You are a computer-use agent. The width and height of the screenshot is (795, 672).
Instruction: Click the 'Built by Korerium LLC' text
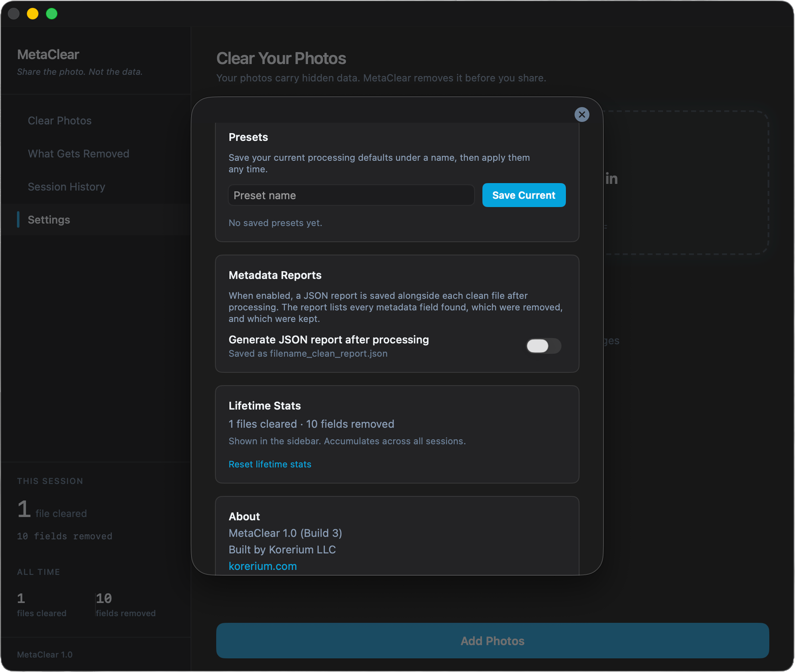click(282, 550)
